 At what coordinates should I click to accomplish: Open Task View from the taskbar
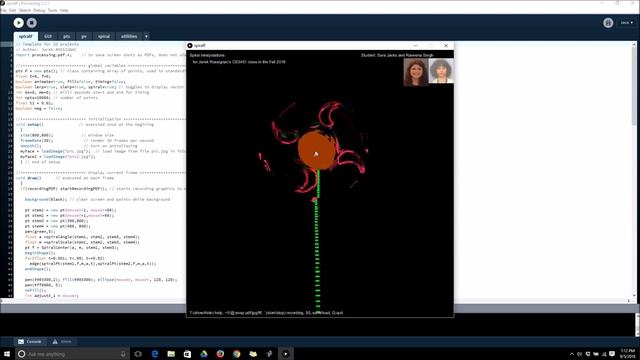coord(138,354)
